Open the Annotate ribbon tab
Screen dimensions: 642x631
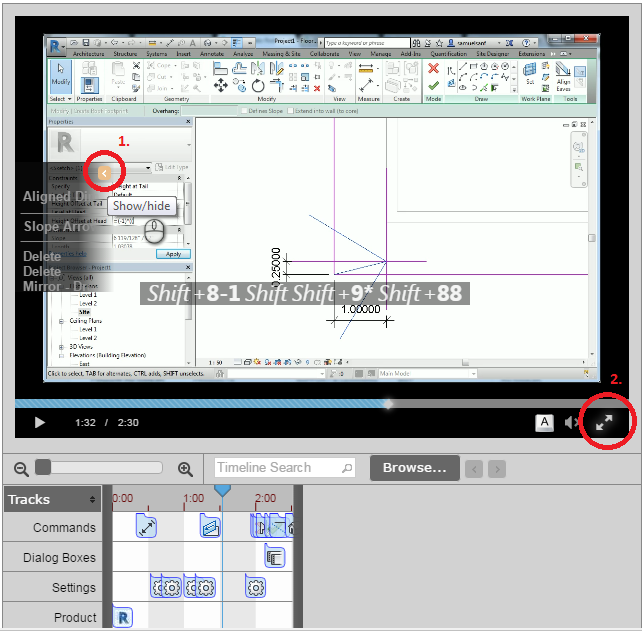click(212, 54)
